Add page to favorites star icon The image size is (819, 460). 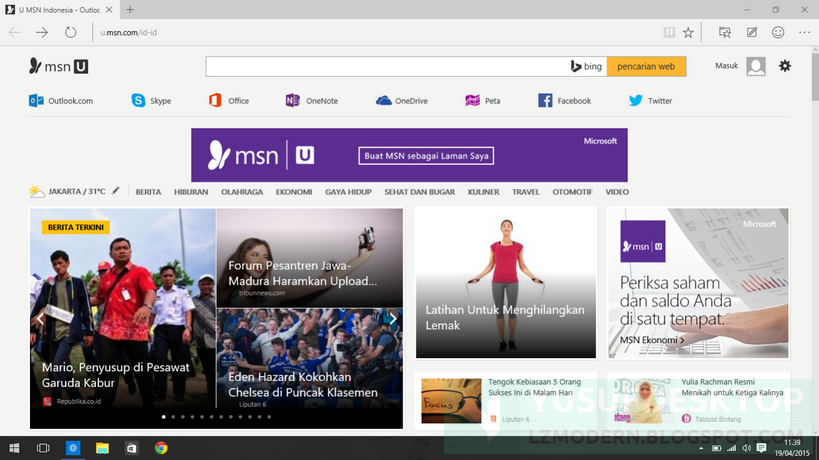688,32
